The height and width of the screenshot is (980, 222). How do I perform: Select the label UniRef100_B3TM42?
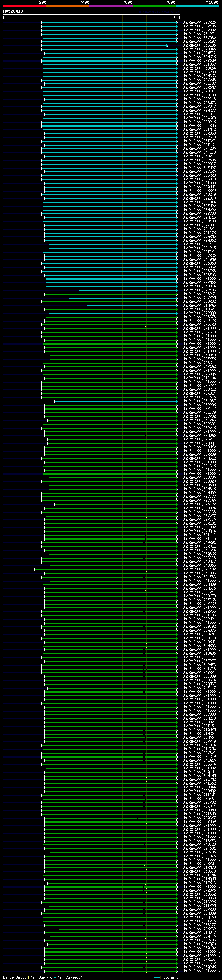(x=199, y=129)
